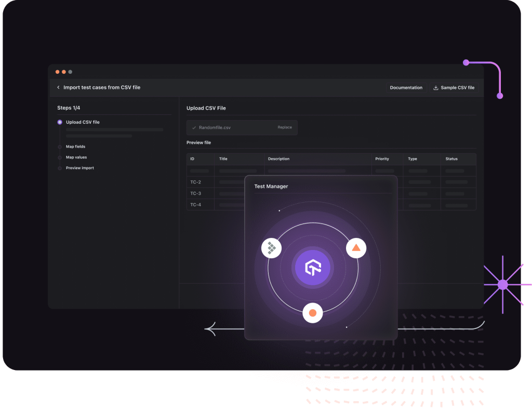Click the Description column header
The width and height of the screenshot is (532, 408).
(x=278, y=159)
